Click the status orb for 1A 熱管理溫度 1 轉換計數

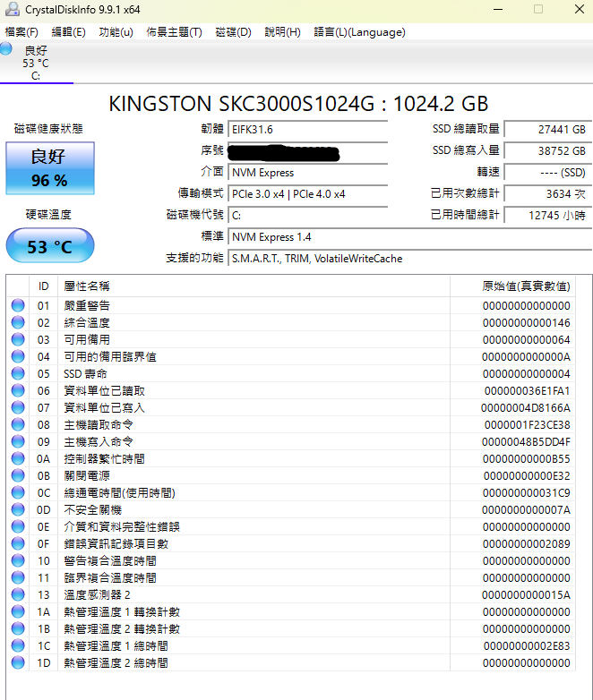tap(18, 611)
